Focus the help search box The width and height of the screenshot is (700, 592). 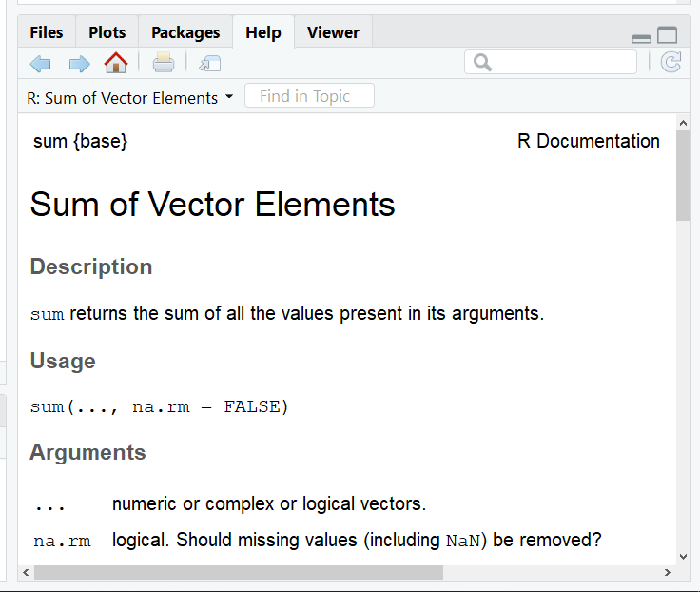pyautogui.click(x=551, y=62)
